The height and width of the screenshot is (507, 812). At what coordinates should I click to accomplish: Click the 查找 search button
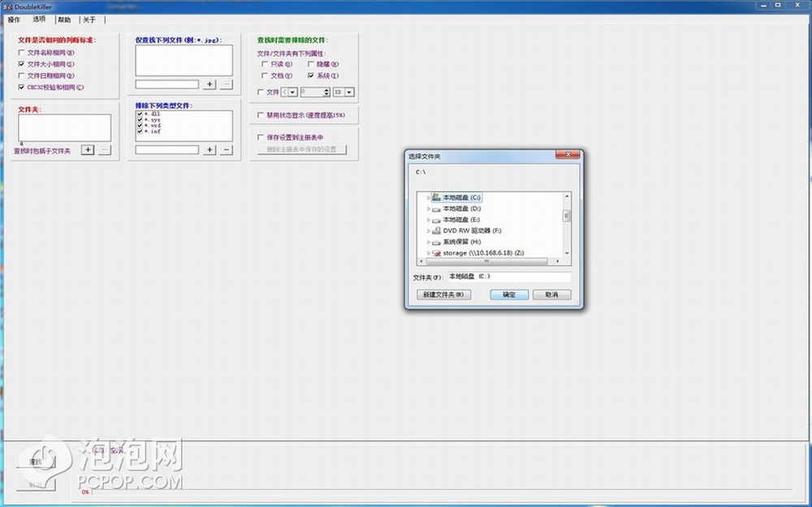[35, 461]
